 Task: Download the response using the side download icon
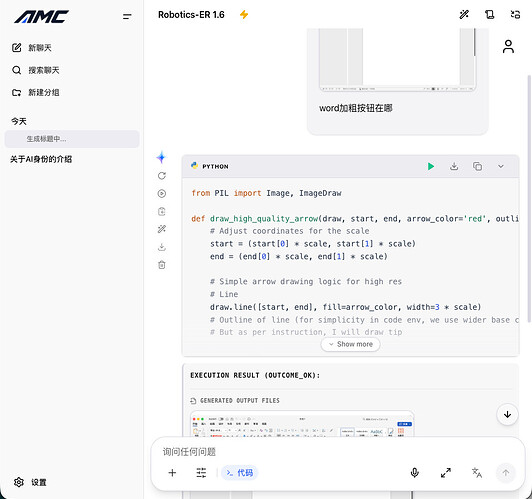click(162, 247)
